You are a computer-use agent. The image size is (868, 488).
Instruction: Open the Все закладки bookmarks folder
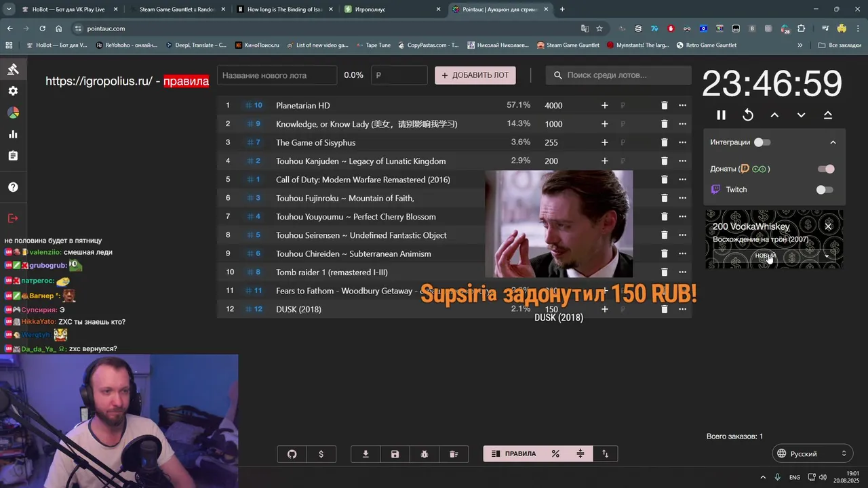tap(840, 45)
